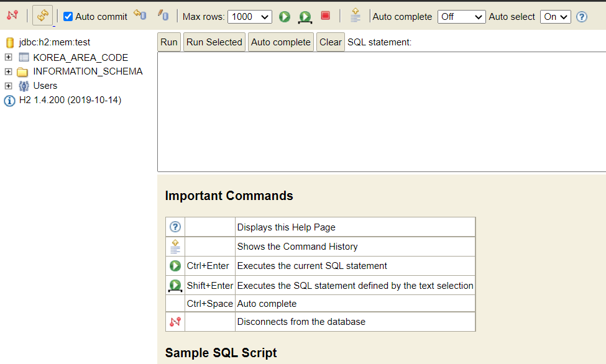Click the Users group icon
Image resolution: width=606 pixels, height=364 pixels.
pyautogui.click(x=24, y=86)
